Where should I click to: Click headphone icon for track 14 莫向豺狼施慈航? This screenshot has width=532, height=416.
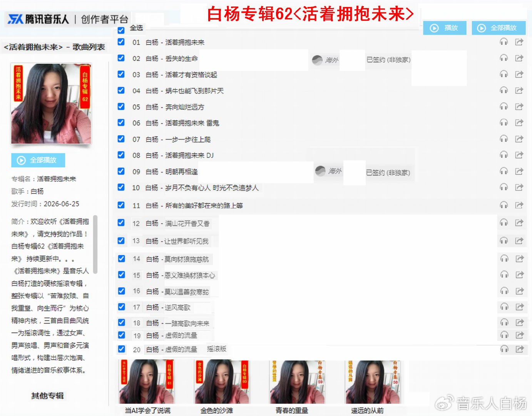504,259
